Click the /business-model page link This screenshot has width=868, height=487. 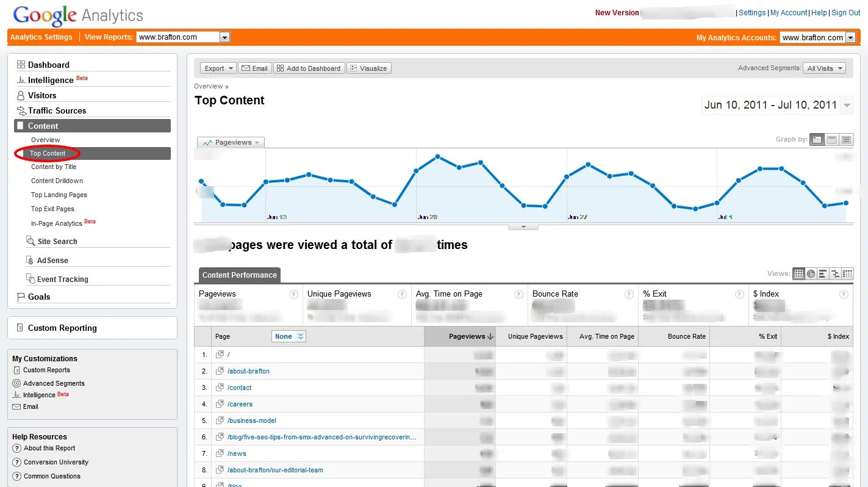click(x=252, y=420)
